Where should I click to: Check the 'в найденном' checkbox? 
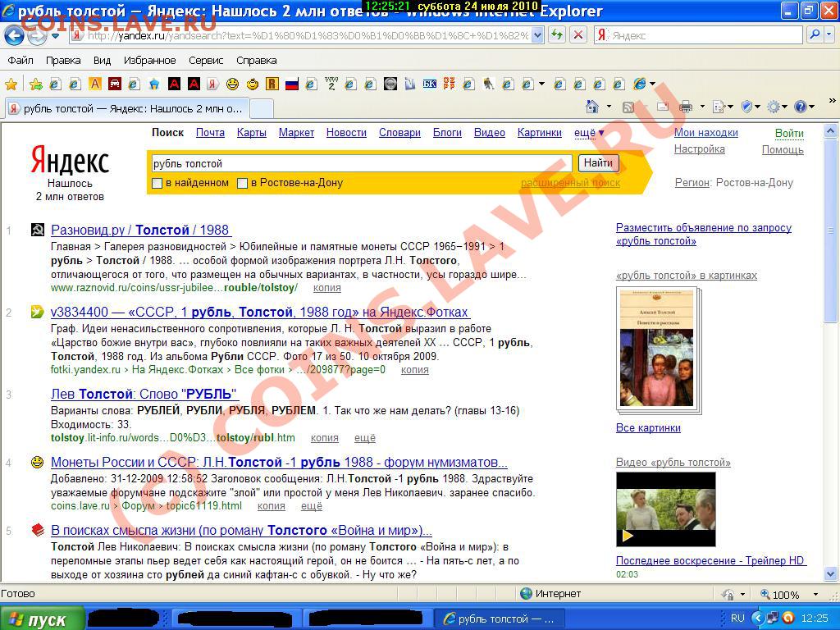(x=157, y=183)
